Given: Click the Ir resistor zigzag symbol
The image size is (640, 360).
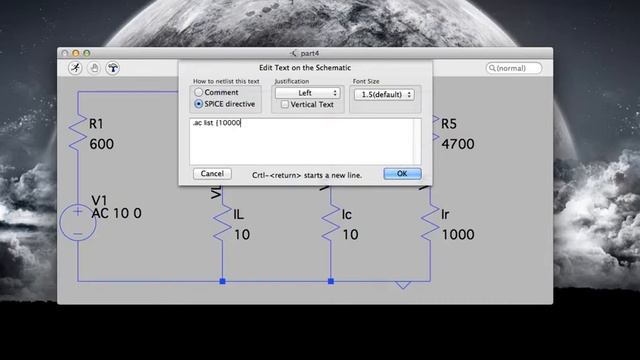Looking at the screenshot, I should pos(430,223).
